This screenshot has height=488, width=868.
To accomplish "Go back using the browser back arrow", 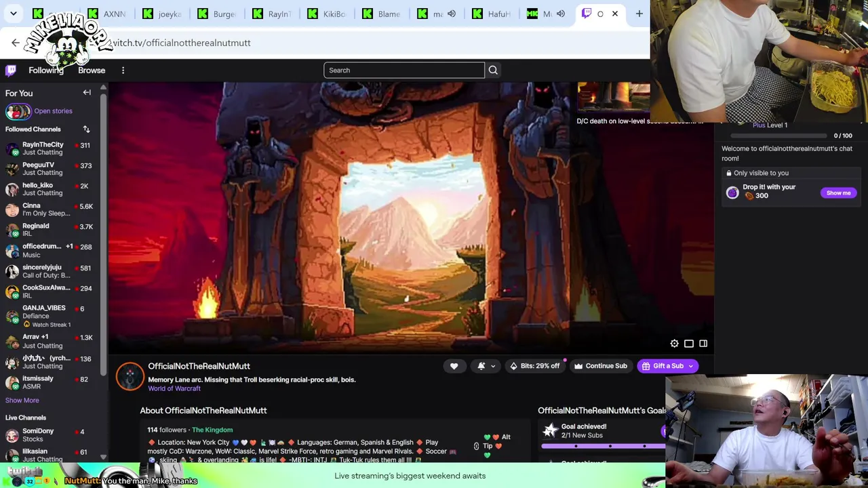I will (x=16, y=43).
